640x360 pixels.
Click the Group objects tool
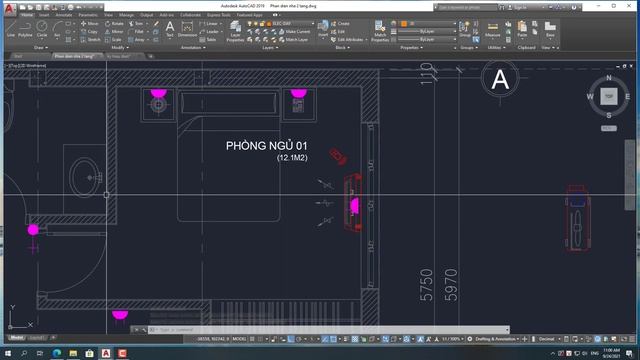[464, 29]
